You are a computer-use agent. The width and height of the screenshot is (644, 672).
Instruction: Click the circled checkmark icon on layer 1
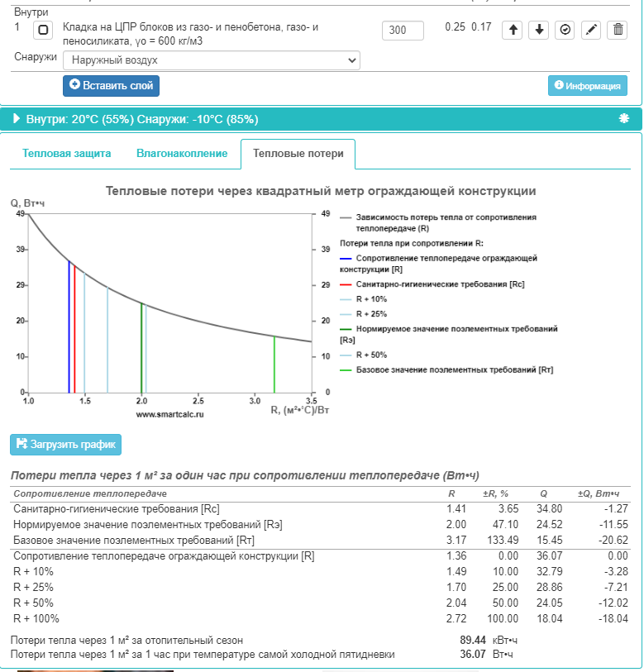565,30
